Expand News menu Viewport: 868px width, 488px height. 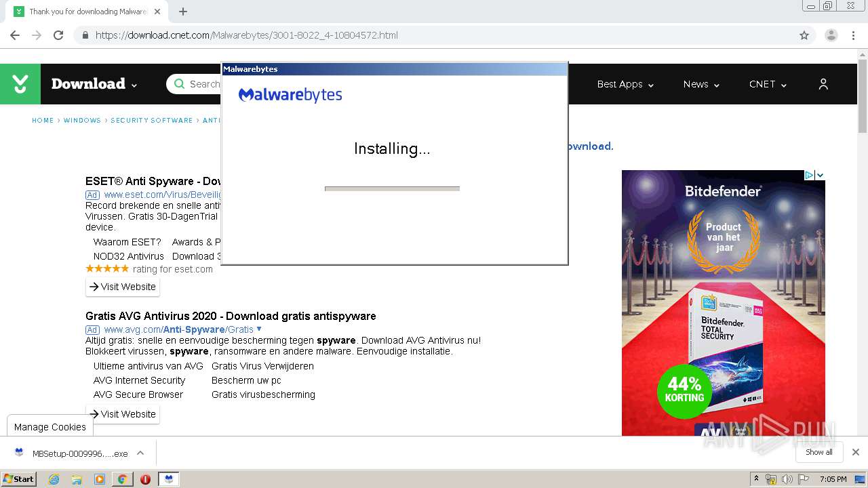click(x=701, y=84)
